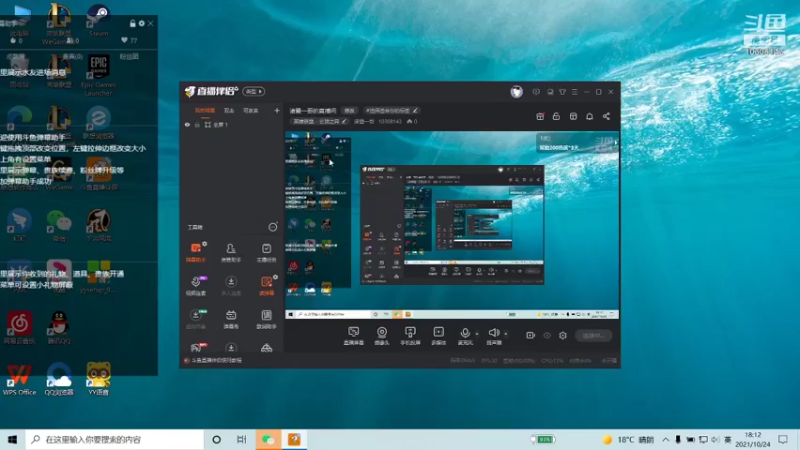Open the user avatar in title bar
The image size is (800, 450).
point(516,92)
